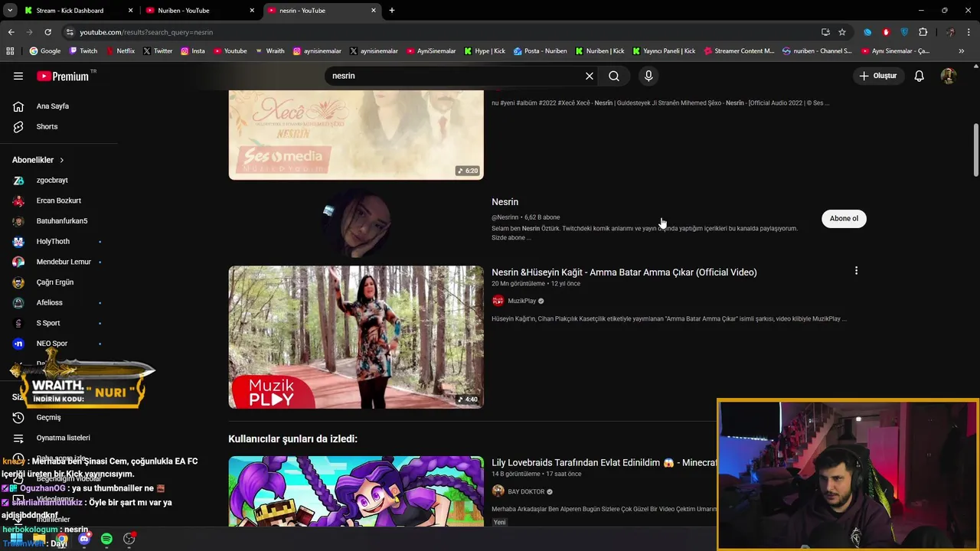The image size is (980, 551).
Task: Play the Lily Lovebraids Minecraft thumbnail
Action: (x=356, y=491)
